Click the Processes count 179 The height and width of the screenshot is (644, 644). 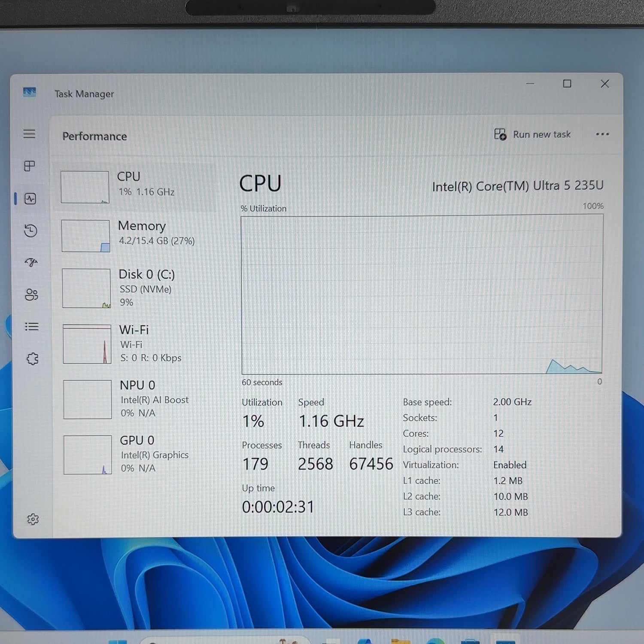coord(255,464)
